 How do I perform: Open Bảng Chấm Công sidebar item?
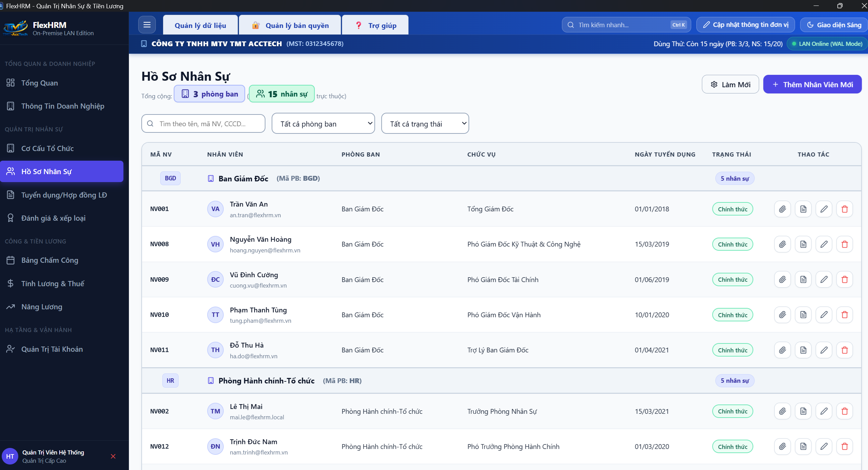tap(62, 260)
